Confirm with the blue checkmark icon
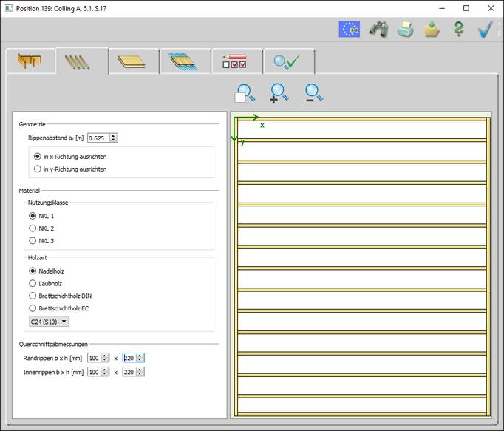The width and height of the screenshot is (504, 431). 486,30
